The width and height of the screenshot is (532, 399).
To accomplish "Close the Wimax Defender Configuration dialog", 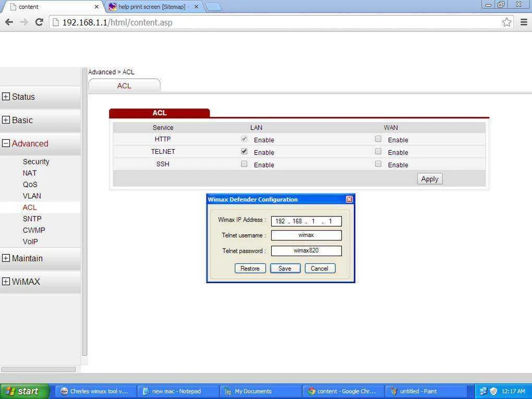I will [x=349, y=199].
